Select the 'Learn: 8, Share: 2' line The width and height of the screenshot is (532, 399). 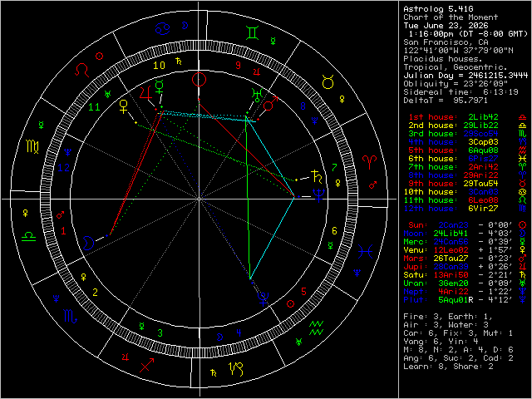pyautogui.click(x=448, y=367)
